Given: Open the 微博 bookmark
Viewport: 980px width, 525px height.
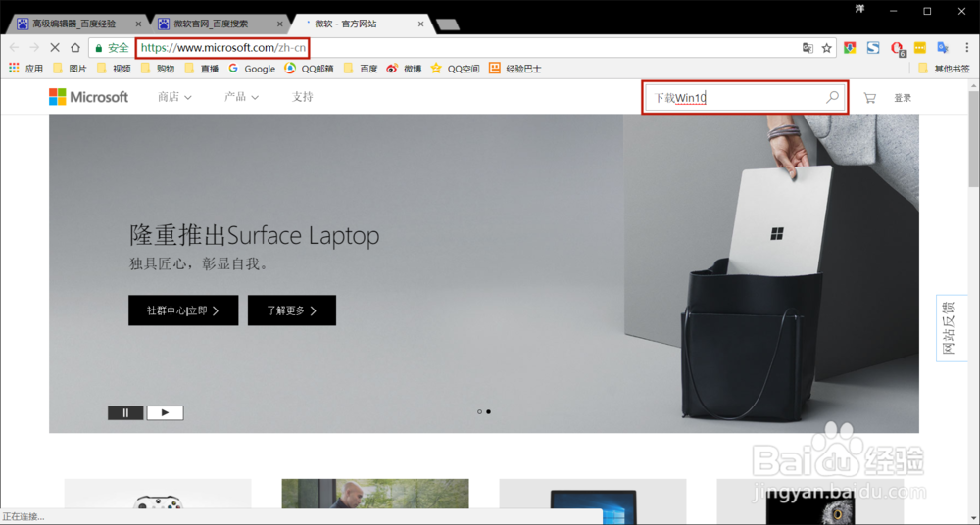Looking at the screenshot, I should pyautogui.click(x=404, y=69).
